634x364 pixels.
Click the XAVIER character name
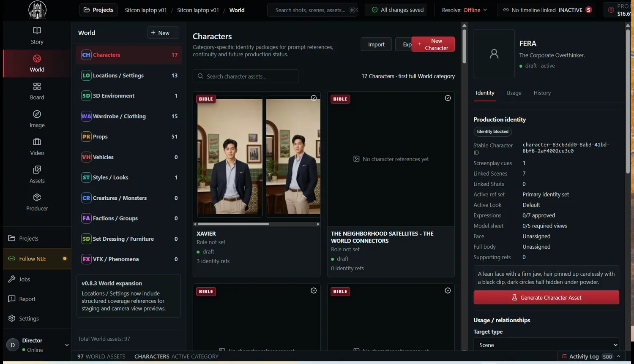pos(206,234)
